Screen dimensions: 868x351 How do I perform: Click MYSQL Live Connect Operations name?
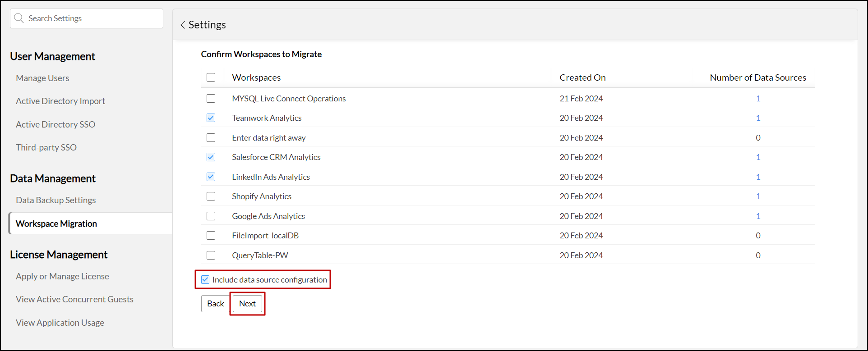[x=289, y=98]
